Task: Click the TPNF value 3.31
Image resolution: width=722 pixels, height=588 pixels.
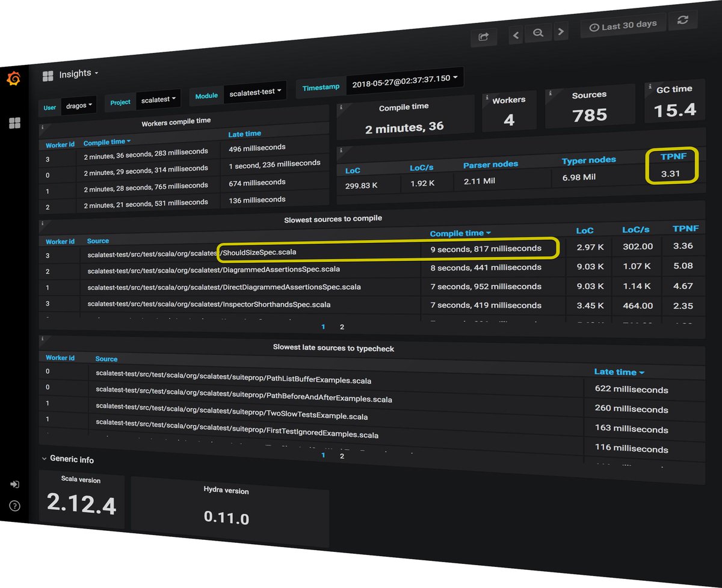Action: 670,174
